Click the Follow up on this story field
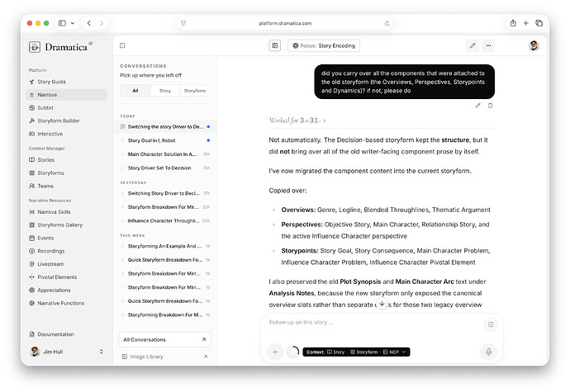Viewport: 570px width, 392px height. (x=374, y=322)
